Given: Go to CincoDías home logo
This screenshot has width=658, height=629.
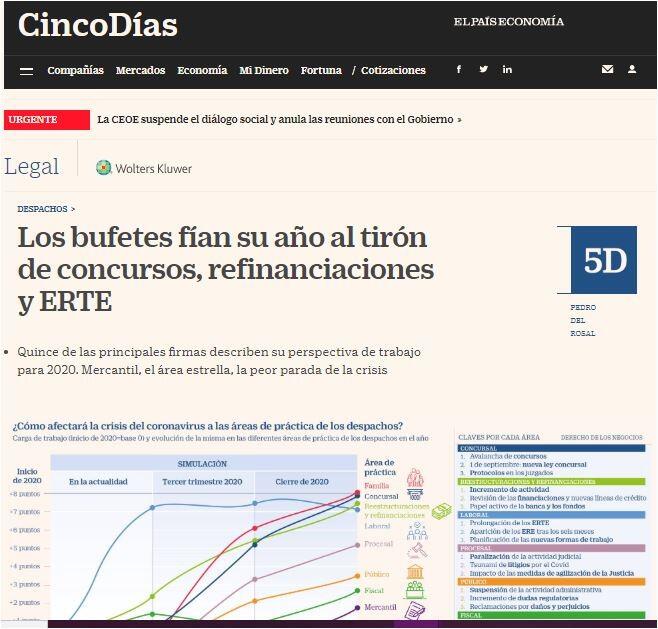Looking at the screenshot, I should [98, 25].
